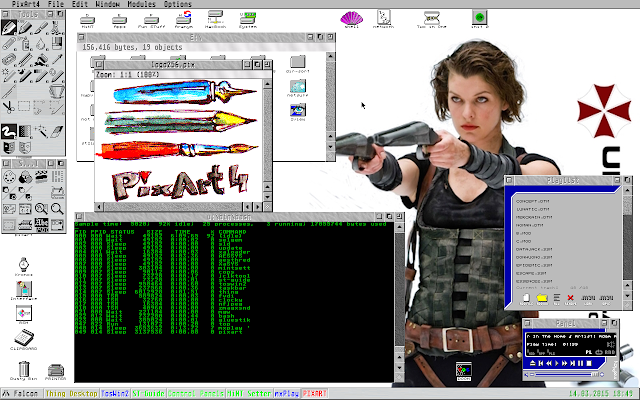Click rewind in mxPlay Panel

[549, 363]
